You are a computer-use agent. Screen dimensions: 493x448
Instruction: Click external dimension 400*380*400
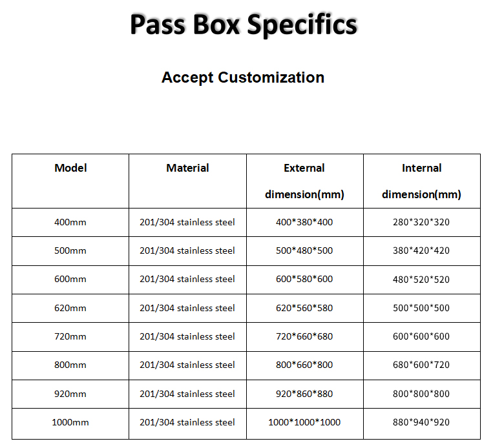click(x=304, y=222)
